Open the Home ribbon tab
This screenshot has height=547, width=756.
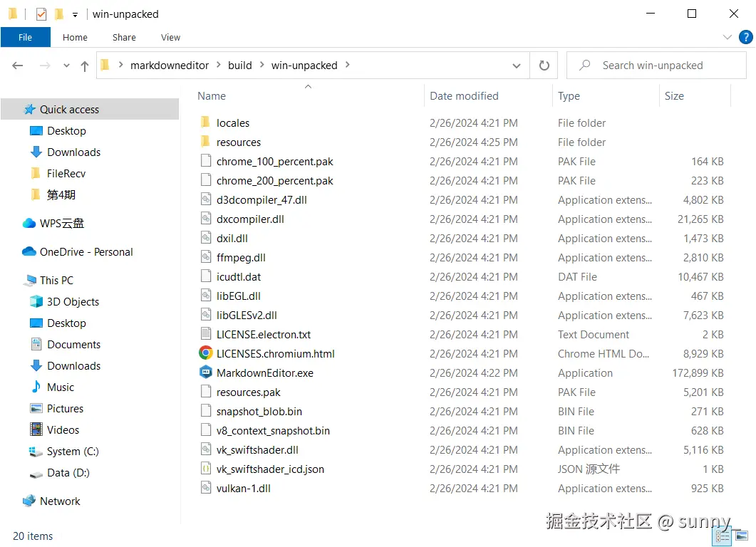point(76,37)
